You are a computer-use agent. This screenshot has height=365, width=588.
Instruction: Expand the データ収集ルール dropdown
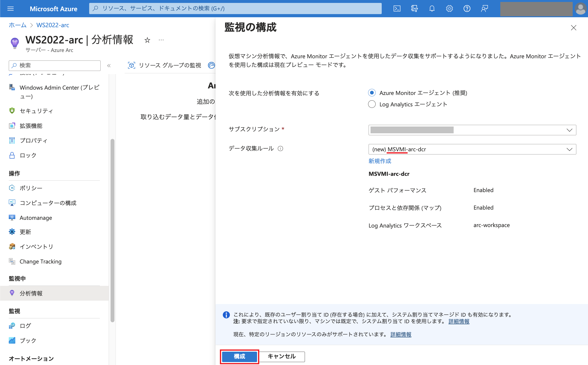click(x=472, y=149)
